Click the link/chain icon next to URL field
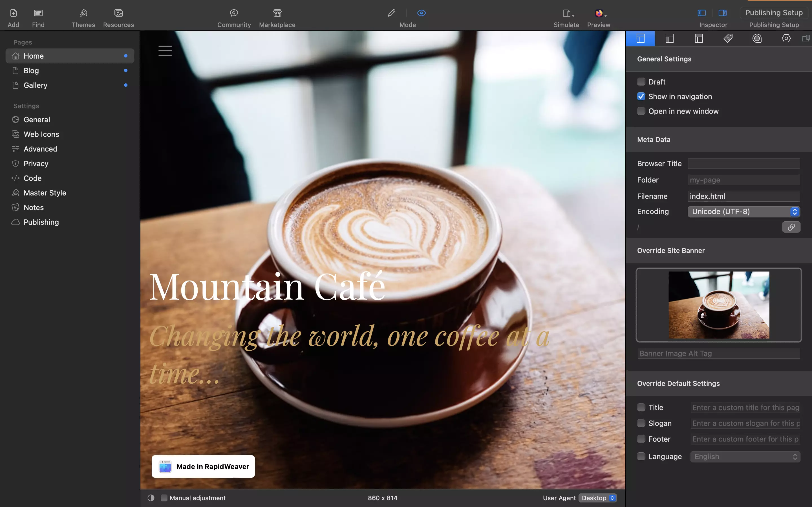The height and width of the screenshot is (507, 812). (791, 227)
